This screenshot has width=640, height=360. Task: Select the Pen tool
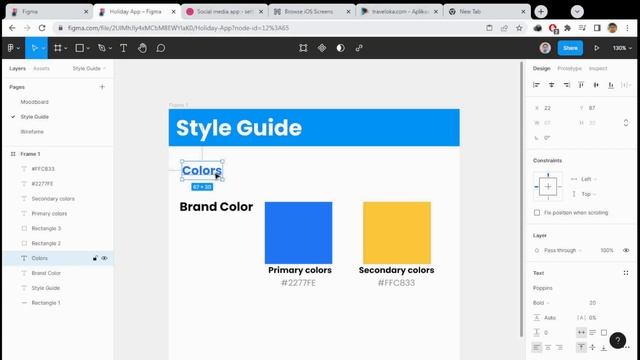102,48
